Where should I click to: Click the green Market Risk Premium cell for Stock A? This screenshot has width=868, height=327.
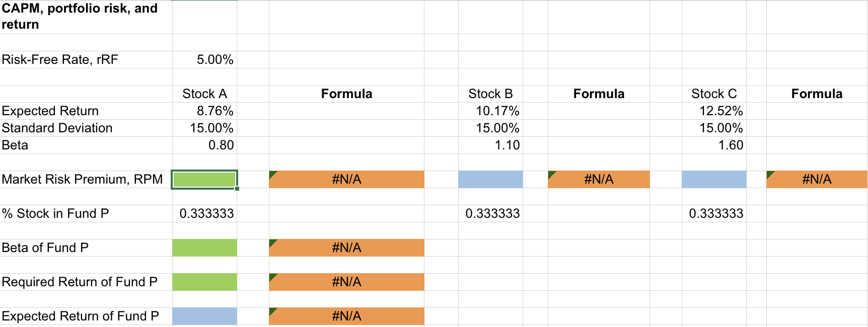click(x=204, y=179)
